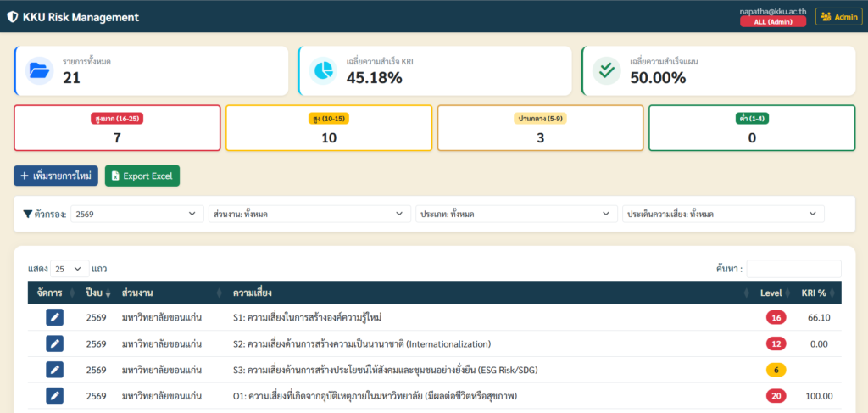Image resolution: width=868 pixels, height=413 pixels.
Task: Click the ค้นหา search input field
Action: pyautogui.click(x=793, y=268)
